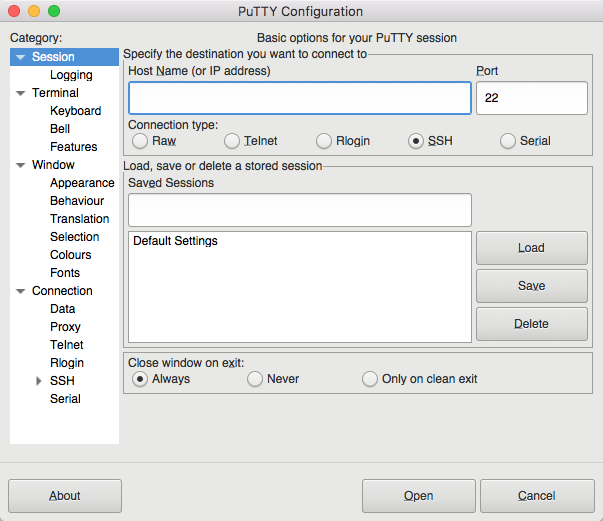
Task: Click the Load session button
Action: point(531,248)
